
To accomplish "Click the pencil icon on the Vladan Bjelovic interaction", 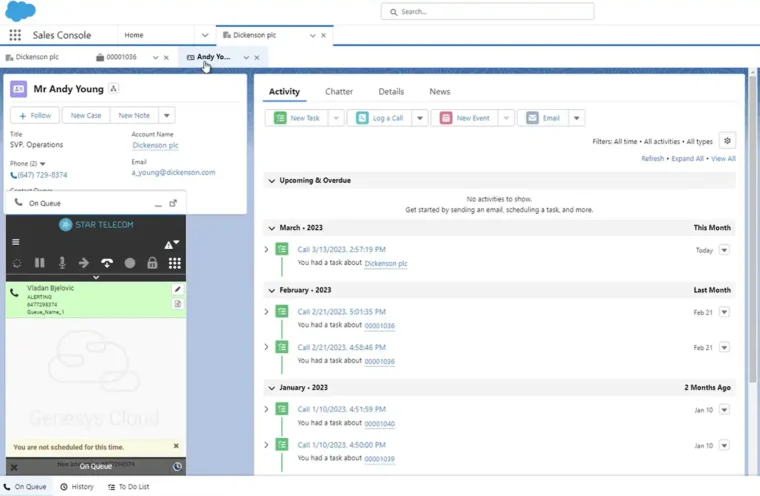I will (177, 289).
